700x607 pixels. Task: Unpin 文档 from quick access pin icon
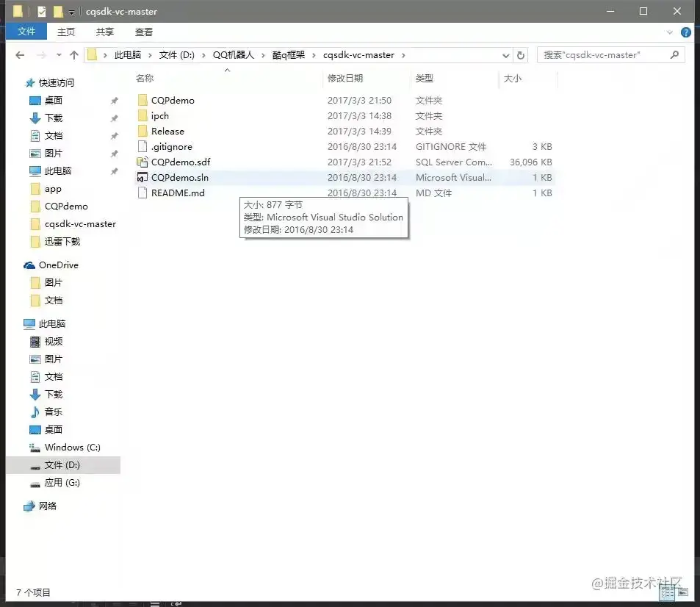pyautogui.click(x=115, y=136)
